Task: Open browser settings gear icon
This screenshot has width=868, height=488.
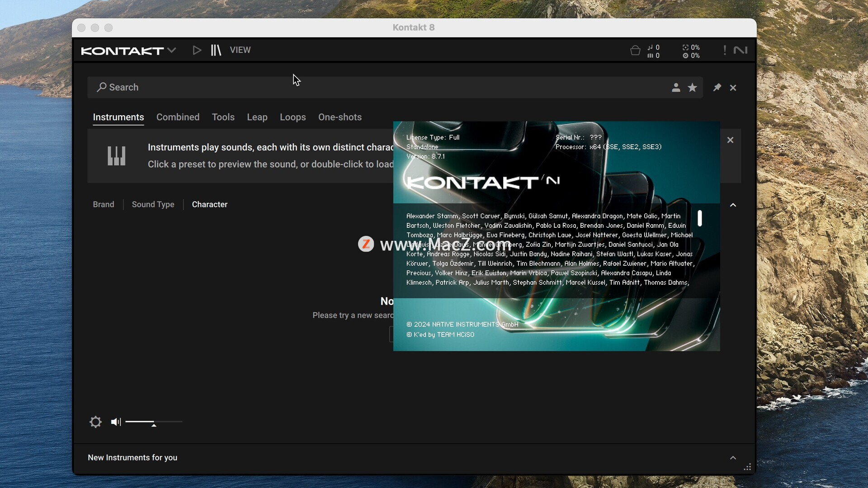Action: (x=95, y=422)
